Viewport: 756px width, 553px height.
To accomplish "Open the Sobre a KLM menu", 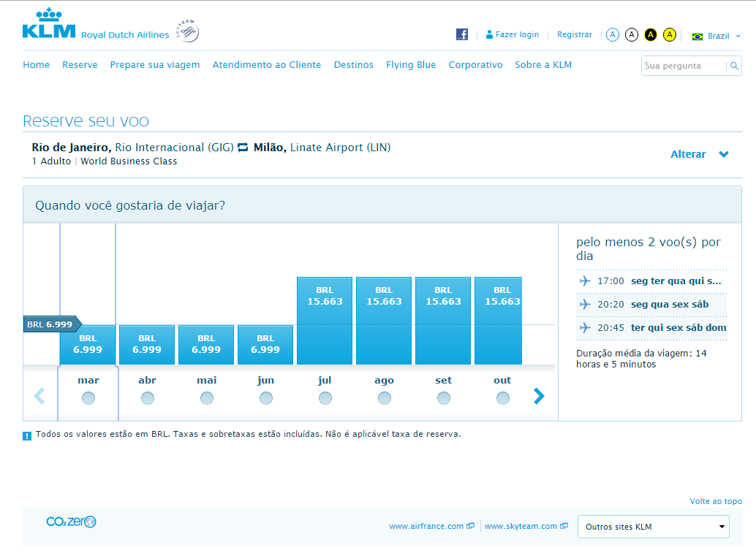I will click(x=543, y=64).
